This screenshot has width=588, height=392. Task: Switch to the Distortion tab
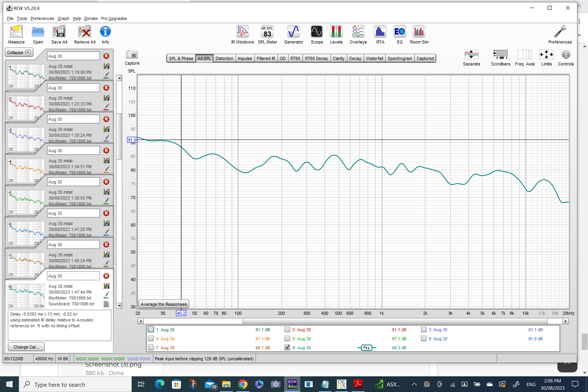tap(224, 58)
